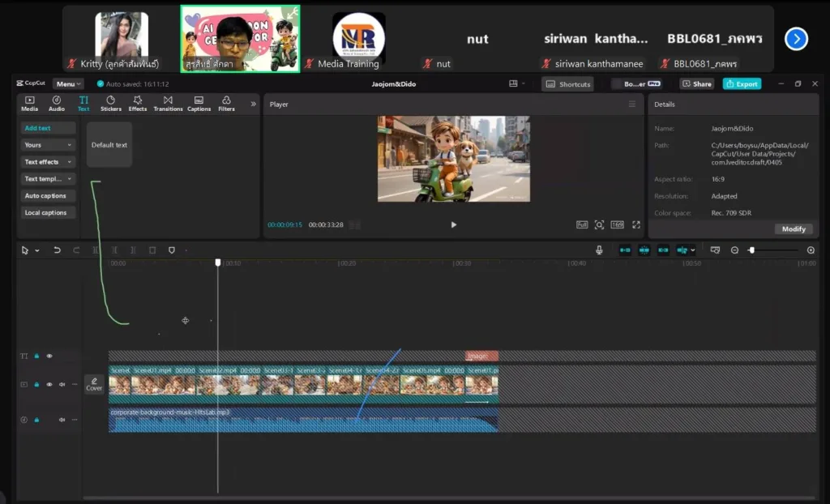This screenshot has height=504, width=830.
Task: Click the microphone record voiceover icon
Action: [599, 250]
